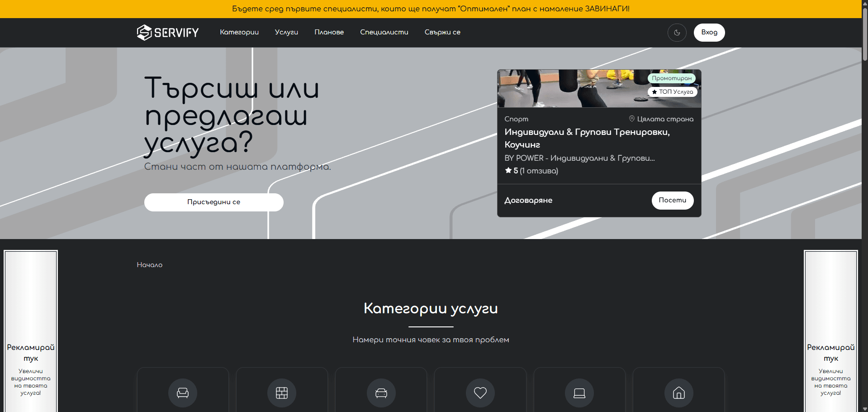Image resolution: width=868 pixels, height=412 pixels.
Task: Click the Спорт category label
Action: tap(517, 119)
